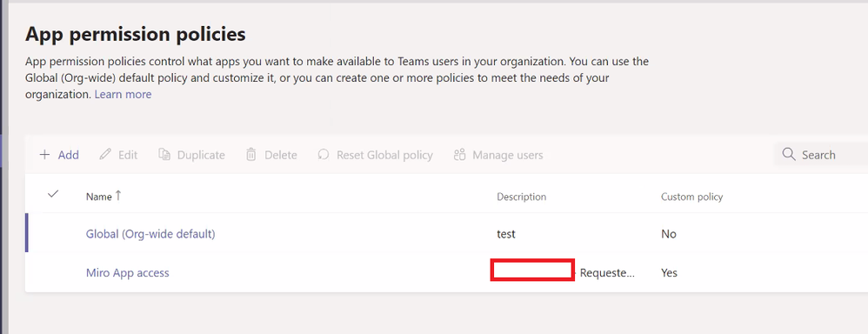The width and height of the screenshot is (868, 334).
Task: Click the Duplicate pages icon
Action: [x=164, y=155]
